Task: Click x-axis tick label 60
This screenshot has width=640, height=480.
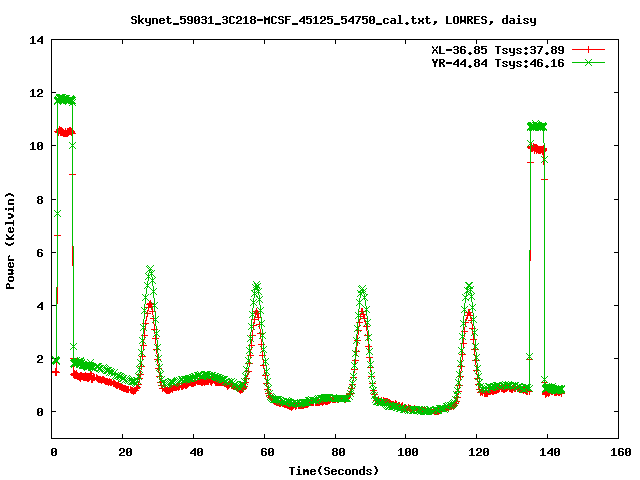Action: [x=267, y=452]
